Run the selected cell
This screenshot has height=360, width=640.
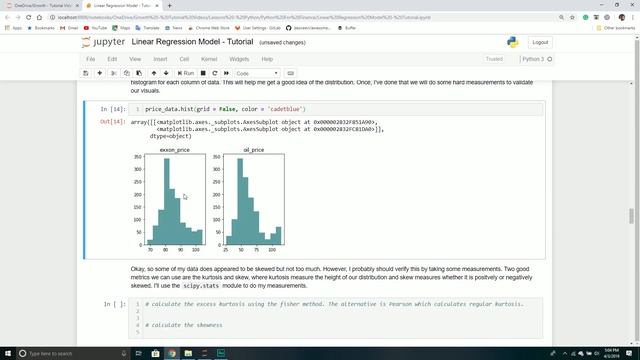[186, 73]
